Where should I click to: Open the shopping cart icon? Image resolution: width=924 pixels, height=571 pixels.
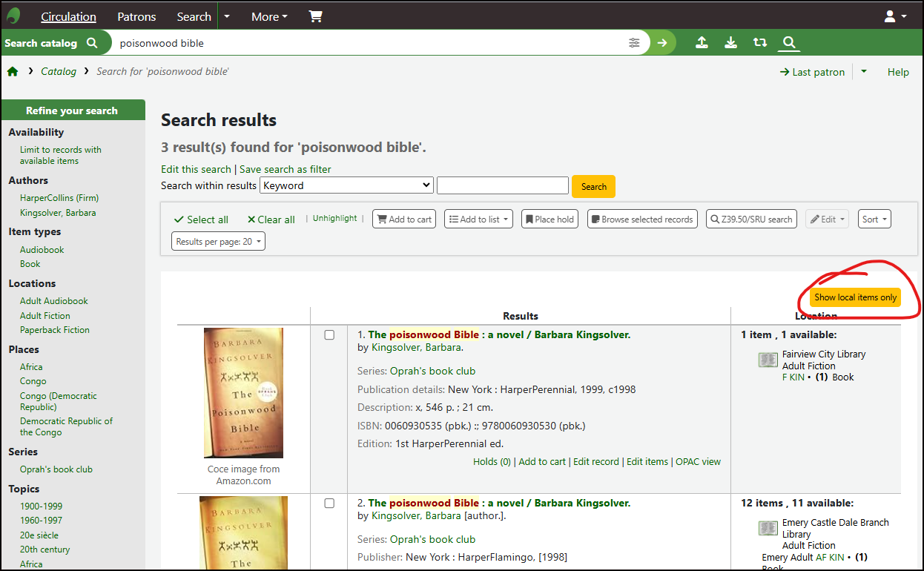tap(316, 16)
